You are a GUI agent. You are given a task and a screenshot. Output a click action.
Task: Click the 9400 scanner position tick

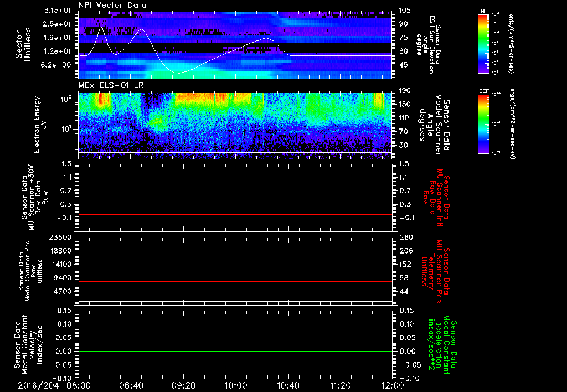(x=63, y=278)
